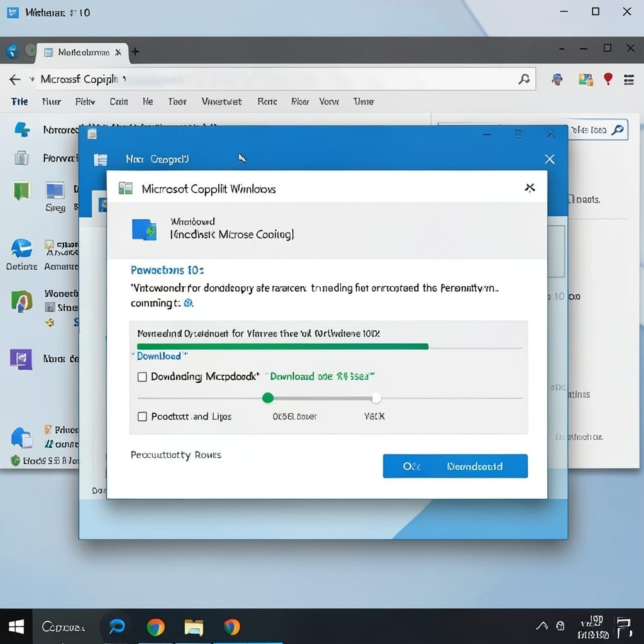Show hidden system tray icons
Screen dimensions: 644x644
pyautogui.click(x=542, y=626)
